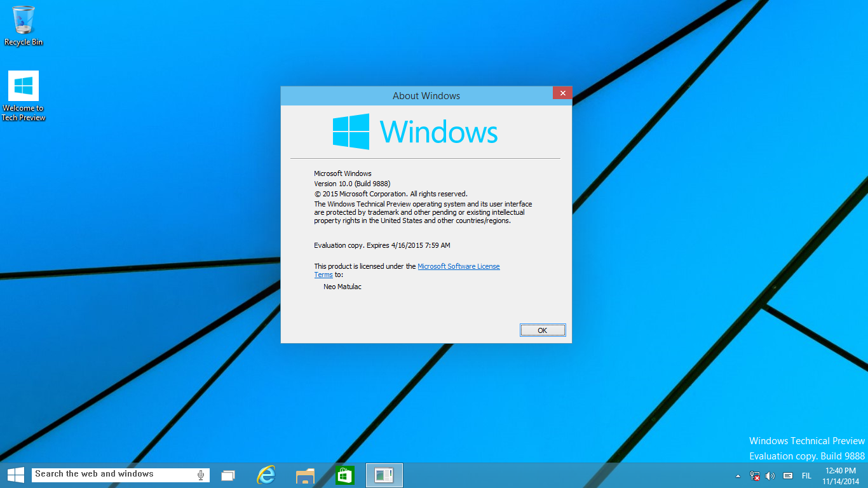Mute audio using the speaker tray icon
This screenshot has height=488, width=868.
click(771, 475)
